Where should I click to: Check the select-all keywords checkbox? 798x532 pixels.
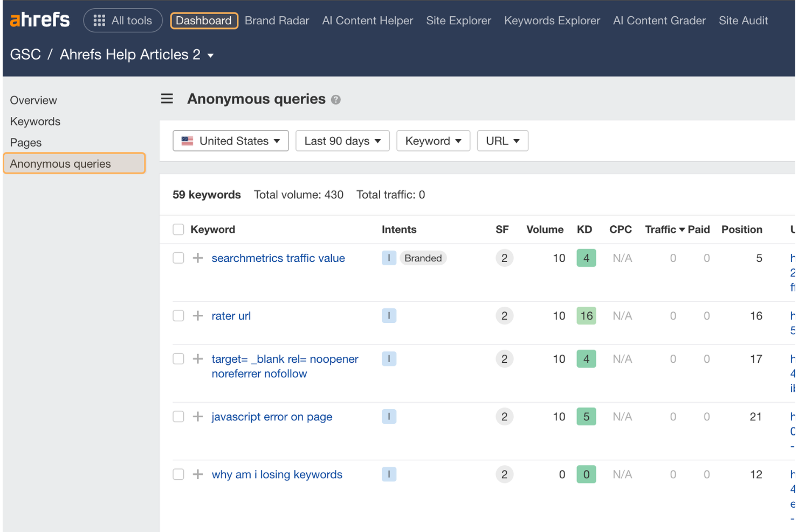click(x=178, y=229)
